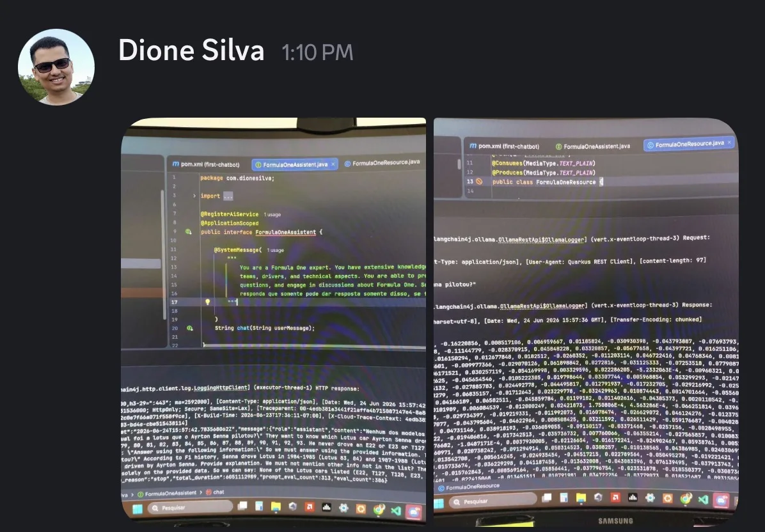The image size is (765, 532).
Task: Click '1 usage' hint beside @RegisterAiService
Action: pyautogui.click(x=272, y=215)
